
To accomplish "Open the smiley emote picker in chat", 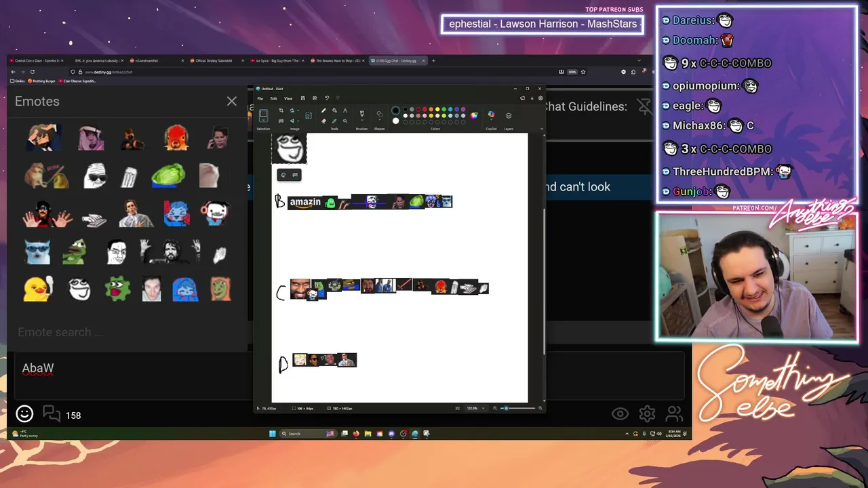I will click(x=24, y=413).
